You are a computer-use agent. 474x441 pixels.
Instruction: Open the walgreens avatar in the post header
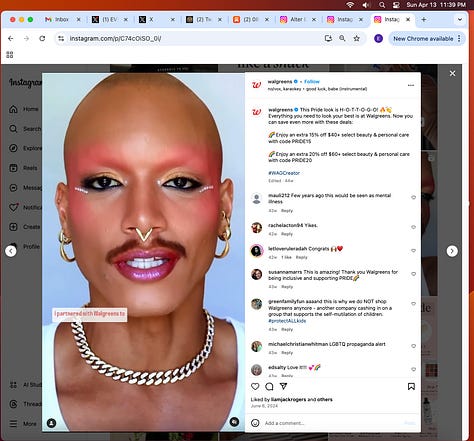coord(256,85)
